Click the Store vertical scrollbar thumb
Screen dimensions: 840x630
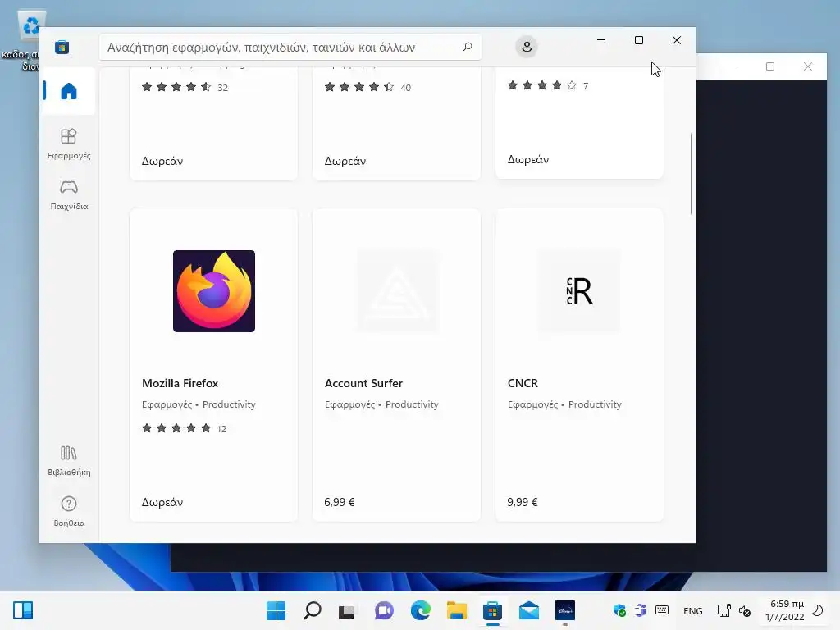[691, 174]
